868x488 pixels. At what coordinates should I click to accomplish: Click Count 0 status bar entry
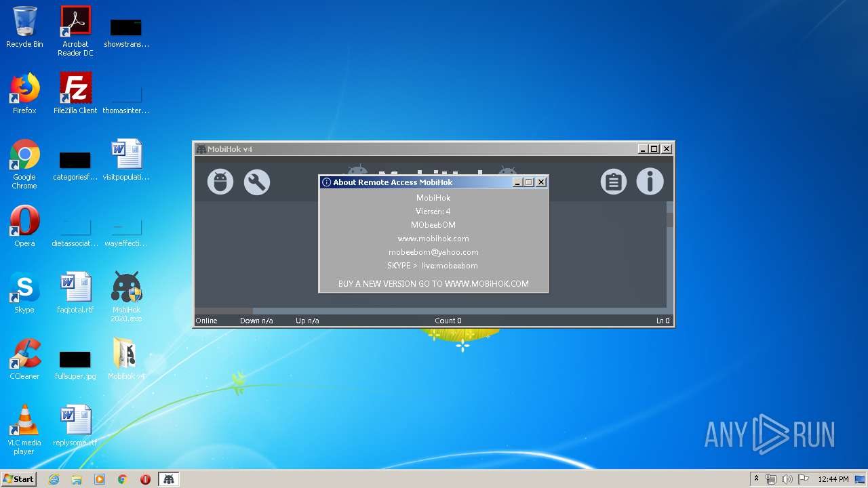click(x=448, y=321)
